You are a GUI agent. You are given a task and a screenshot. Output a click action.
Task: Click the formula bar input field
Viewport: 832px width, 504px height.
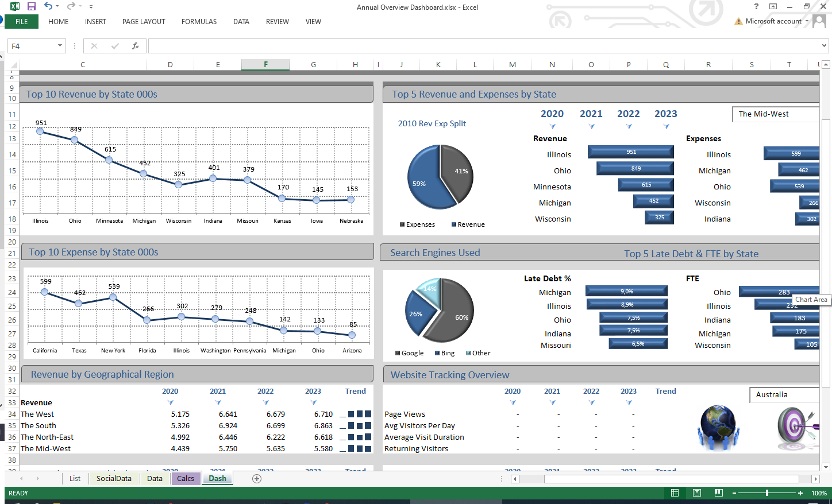pos(483,46)
